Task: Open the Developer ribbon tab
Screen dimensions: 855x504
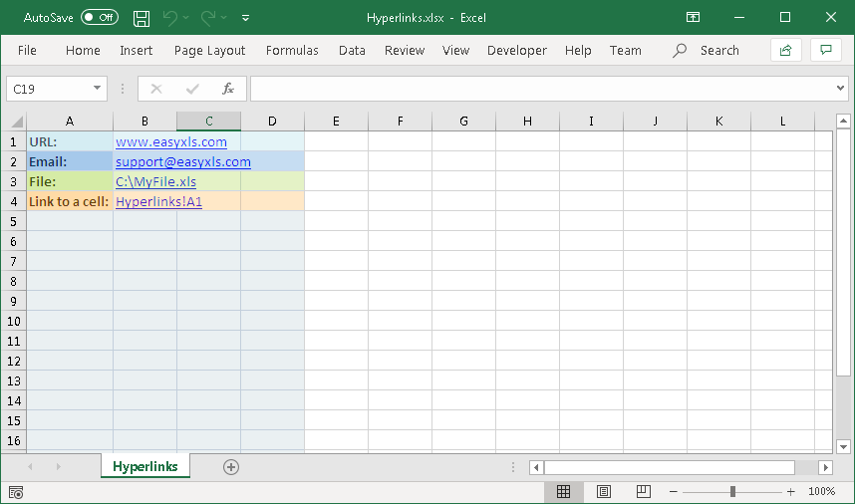Action: (x=516, y=50)
